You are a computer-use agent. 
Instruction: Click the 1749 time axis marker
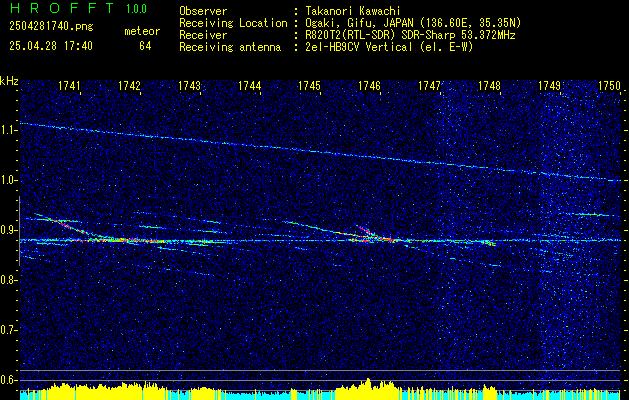point(549,86)
